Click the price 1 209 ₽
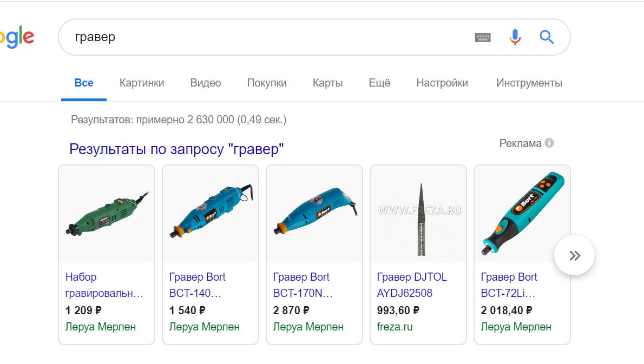Image resolution: width=644 pixels, height=364 pixels. click(83, 310)
